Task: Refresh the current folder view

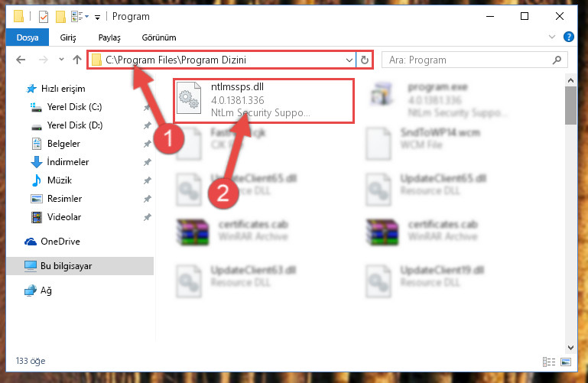Action: coord(365,60)
